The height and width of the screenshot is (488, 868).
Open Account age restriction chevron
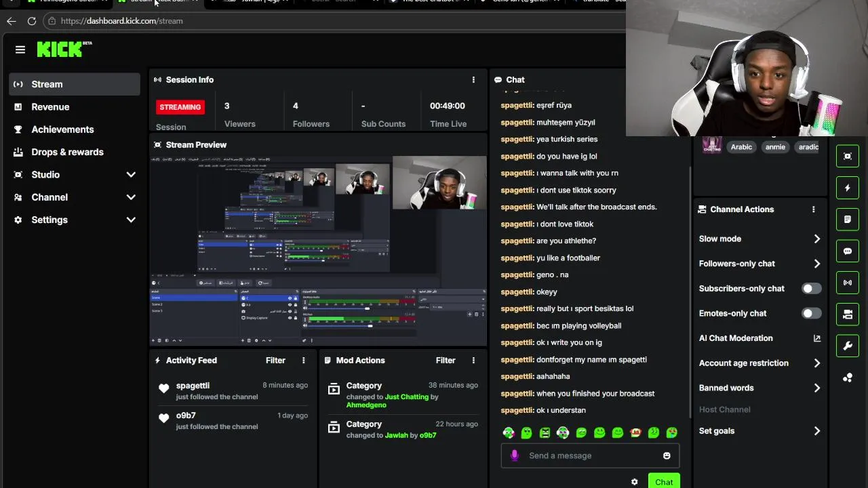pos(816,363)
